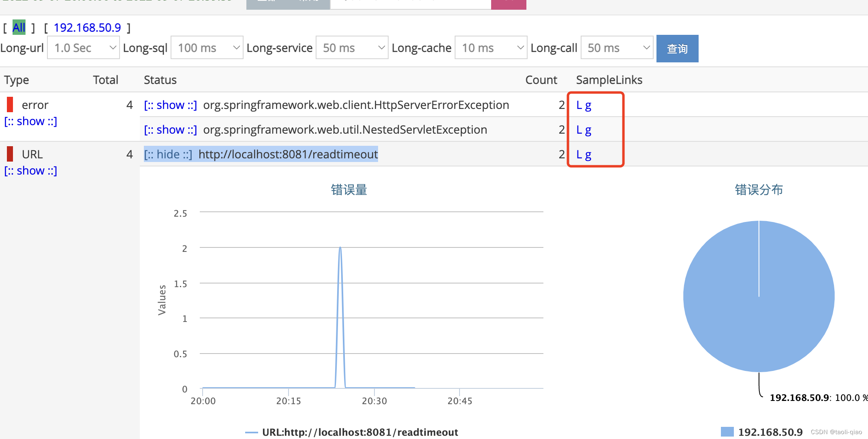Open g sample link for NestedServletException
This screenshot has height=439, width=868.
click(588, 131)
